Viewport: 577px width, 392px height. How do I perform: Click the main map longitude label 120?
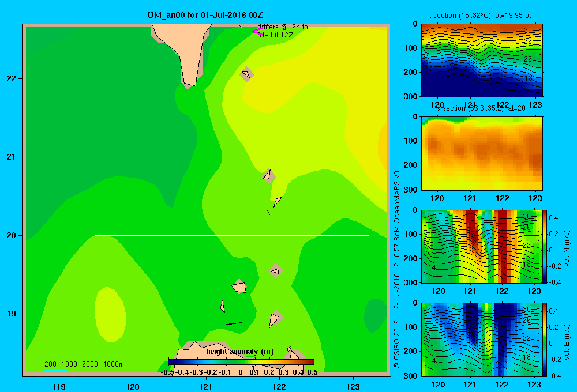click(x=133, y=386)
